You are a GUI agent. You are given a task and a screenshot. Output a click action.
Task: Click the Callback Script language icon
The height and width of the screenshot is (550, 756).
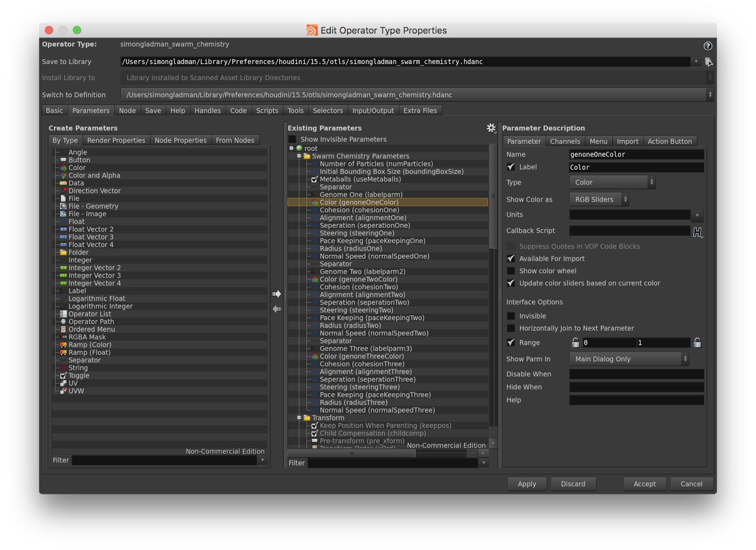[x=697, y=232]
